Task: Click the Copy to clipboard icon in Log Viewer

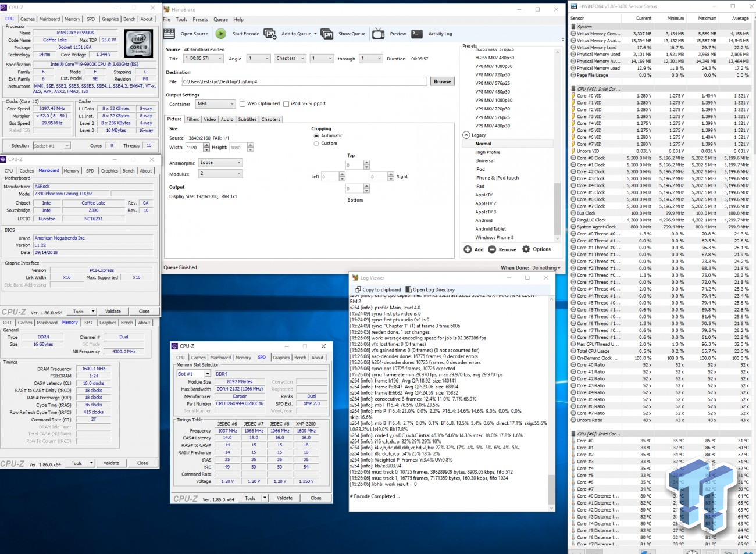Action: 358,289
